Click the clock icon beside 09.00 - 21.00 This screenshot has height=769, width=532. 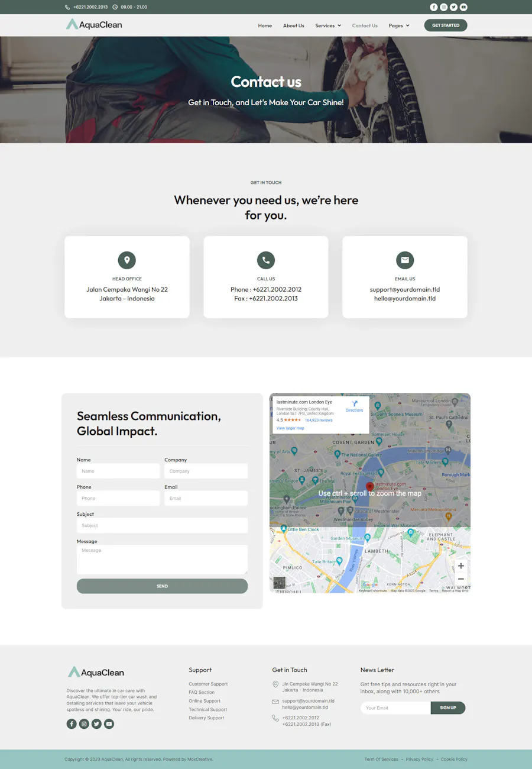tap(115, 7)
